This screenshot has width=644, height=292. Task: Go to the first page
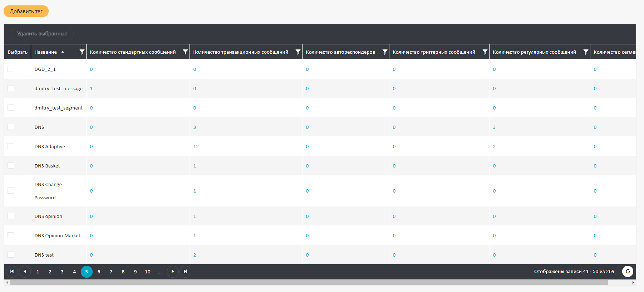click(12, 272)
